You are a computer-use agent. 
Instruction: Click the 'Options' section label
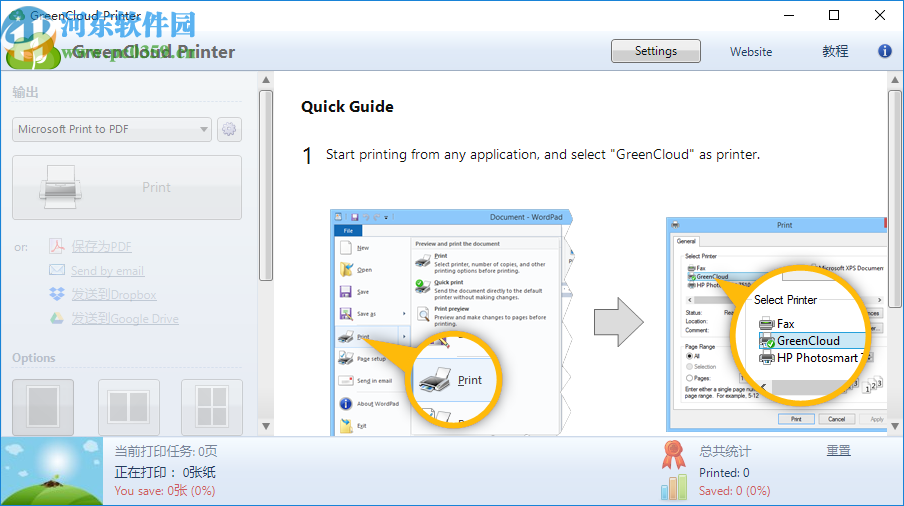pyautogui.click(x=34, y=358)
